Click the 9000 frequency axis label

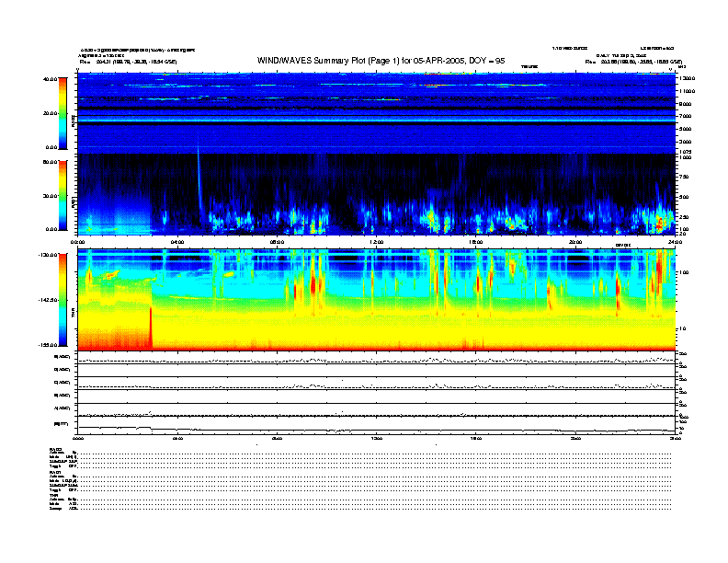click(x=686, y=104)
